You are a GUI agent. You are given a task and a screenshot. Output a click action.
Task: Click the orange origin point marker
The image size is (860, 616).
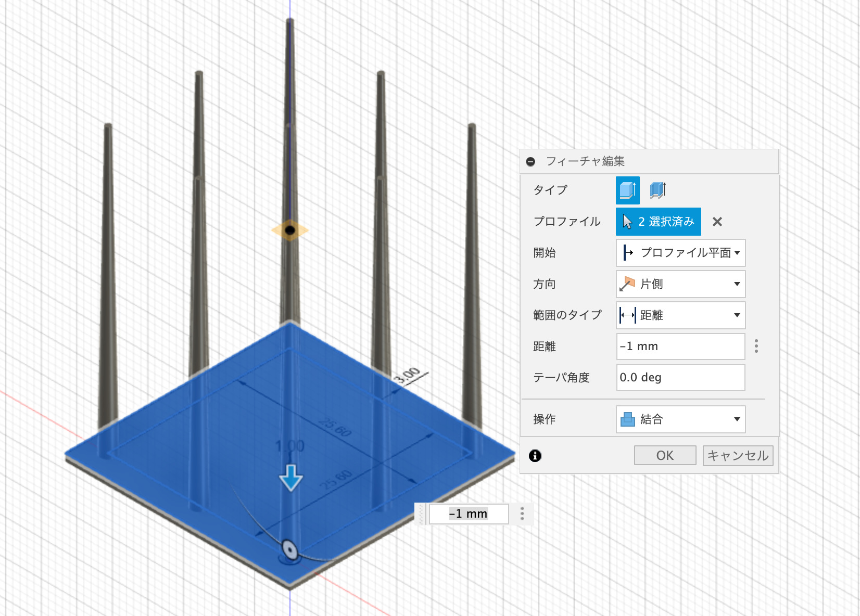pyautogui.click(x=290, y=230)
